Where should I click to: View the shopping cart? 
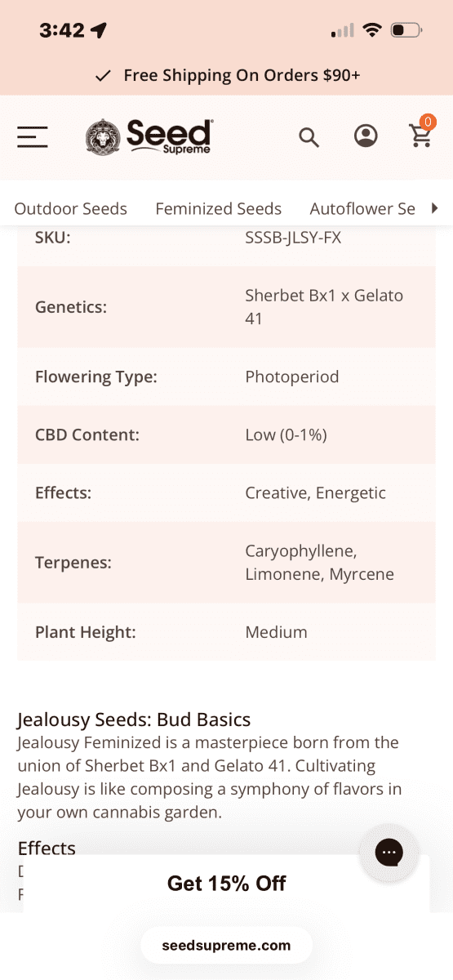[420, 136]
